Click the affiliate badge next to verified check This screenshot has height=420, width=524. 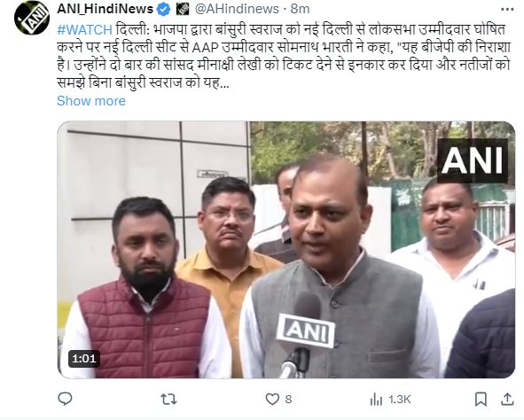coord(182,10)
